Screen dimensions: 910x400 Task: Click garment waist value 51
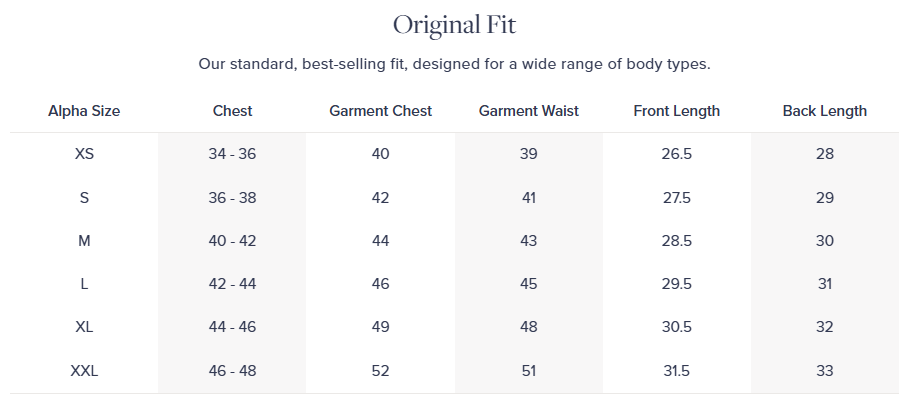point(528,371)
